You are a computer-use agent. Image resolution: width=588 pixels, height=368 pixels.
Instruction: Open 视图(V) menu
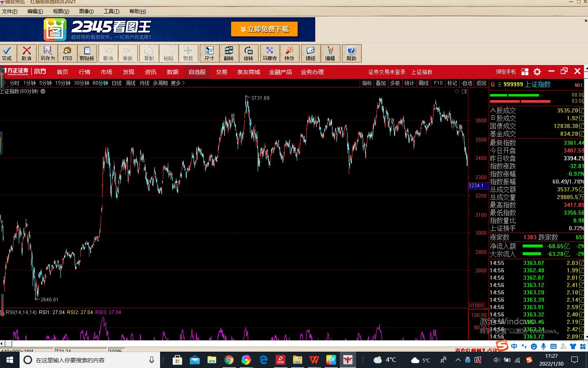pos(61,11)
